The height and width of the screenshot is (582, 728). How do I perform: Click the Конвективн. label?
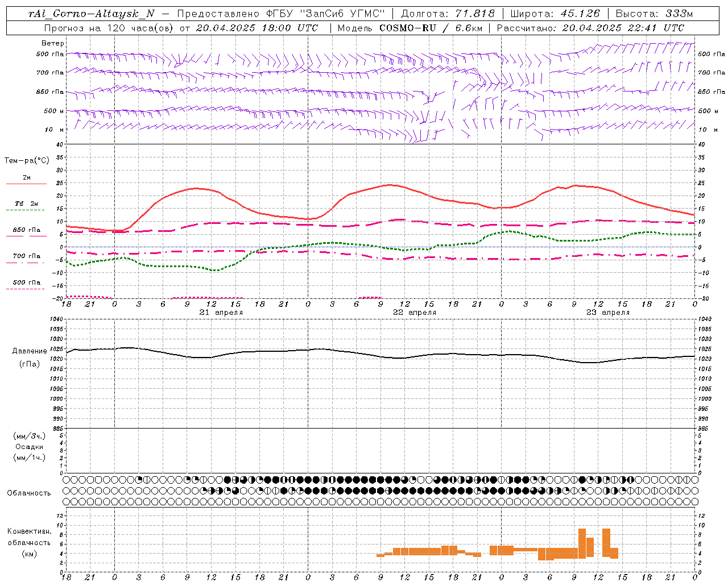click(29, 531)
